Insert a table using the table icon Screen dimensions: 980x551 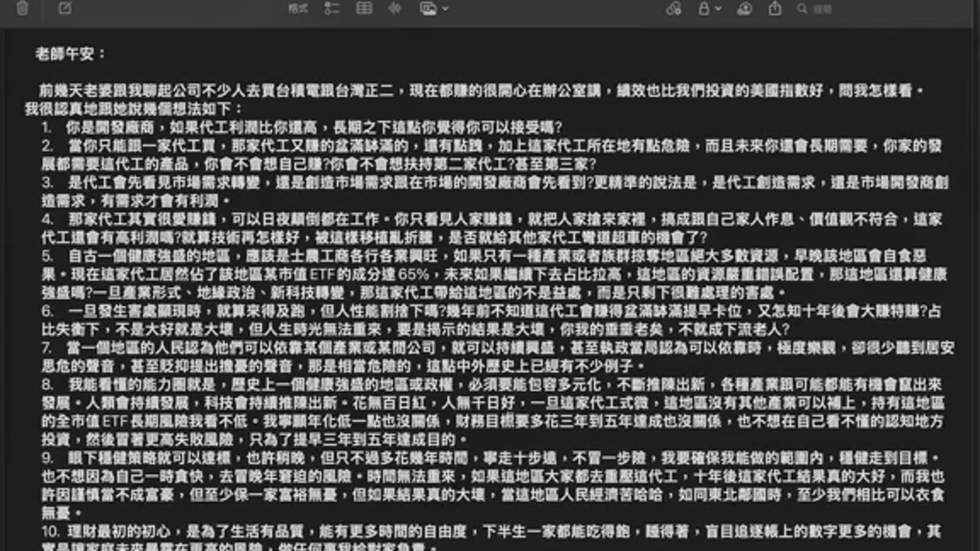(364, 8)
